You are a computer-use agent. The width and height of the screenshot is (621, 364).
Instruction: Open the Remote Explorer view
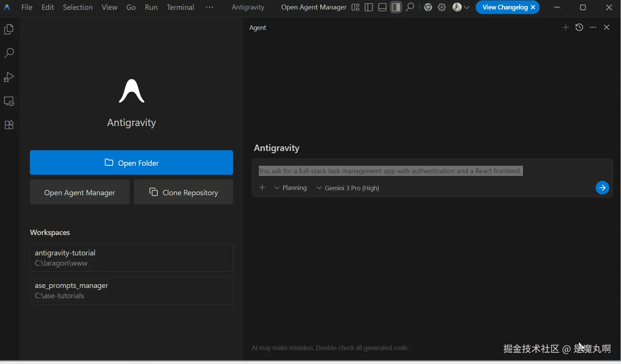point(9,101)
